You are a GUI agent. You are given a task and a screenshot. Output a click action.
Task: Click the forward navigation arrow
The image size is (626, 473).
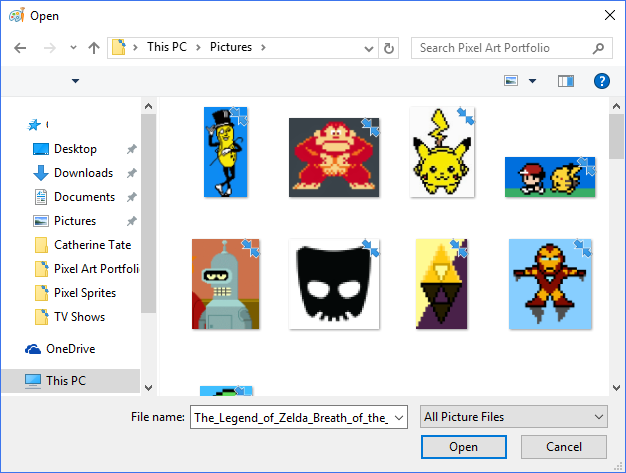pyautogui.click(x=50, y=48)
